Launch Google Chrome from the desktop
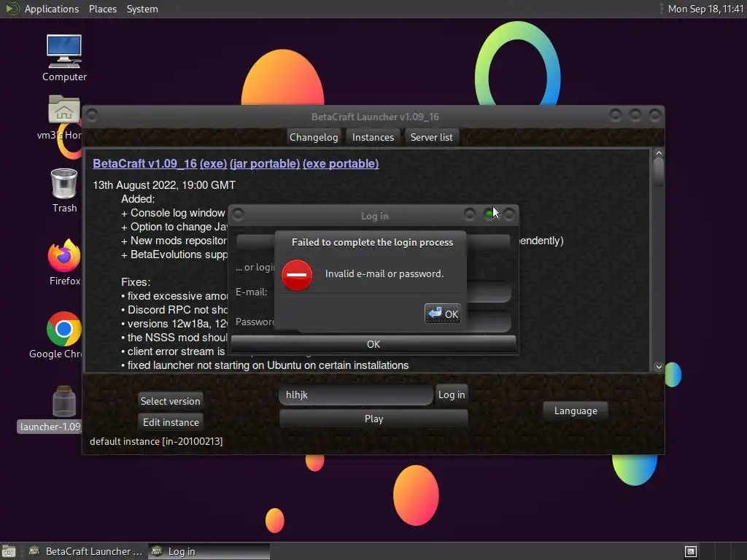Image resolution: width=747 pixels, height=560 pixels. [64, 329]
